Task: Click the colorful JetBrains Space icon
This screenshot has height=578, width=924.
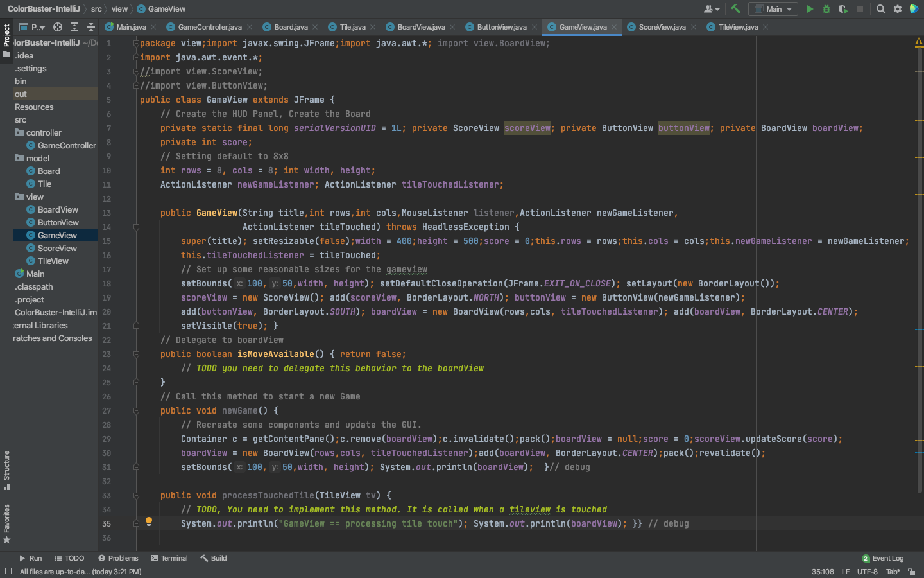Action: tap(914, 9)
